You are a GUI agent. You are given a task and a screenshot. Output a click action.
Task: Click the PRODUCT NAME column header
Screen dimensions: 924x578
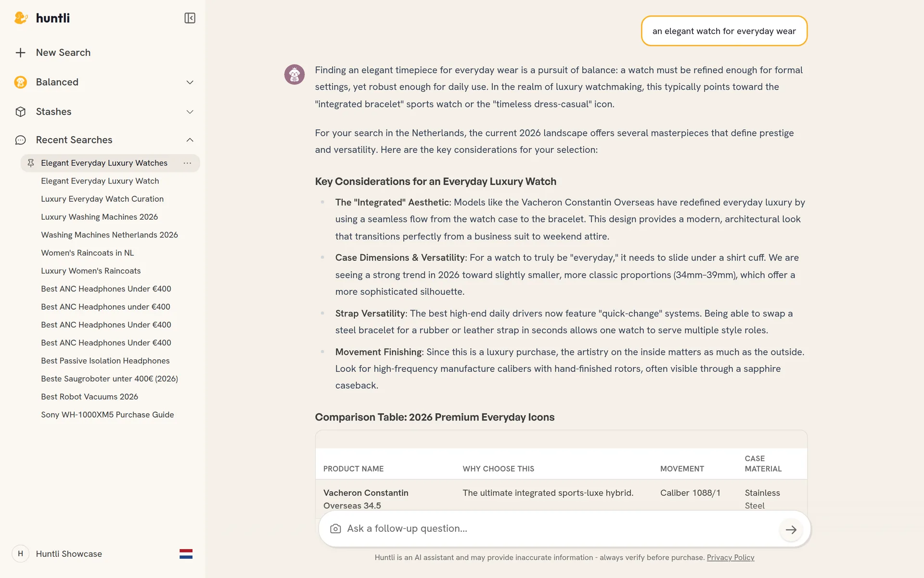(x=353, y=469)
